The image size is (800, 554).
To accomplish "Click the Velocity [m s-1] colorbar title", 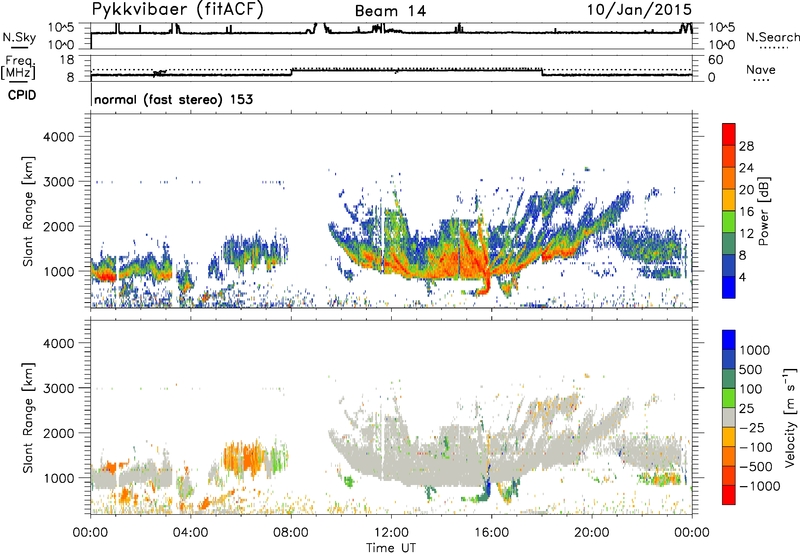I will click(x=790, y=417).
